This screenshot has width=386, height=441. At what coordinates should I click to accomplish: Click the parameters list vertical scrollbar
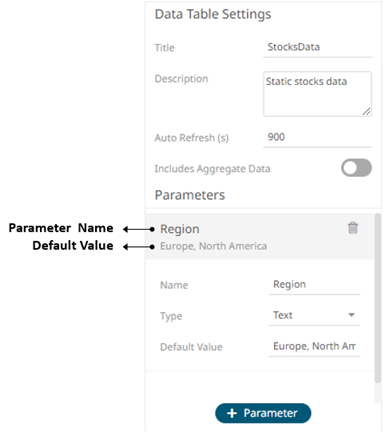(377, 298)
